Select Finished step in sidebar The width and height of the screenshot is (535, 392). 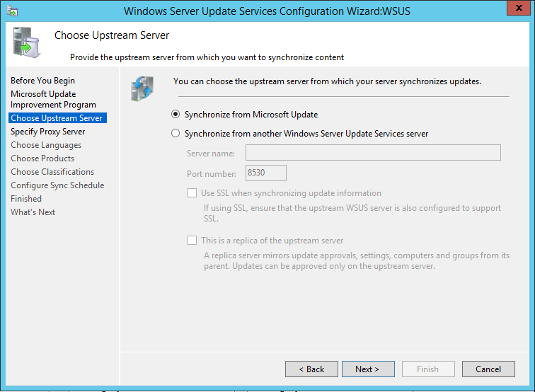[26, 199]
